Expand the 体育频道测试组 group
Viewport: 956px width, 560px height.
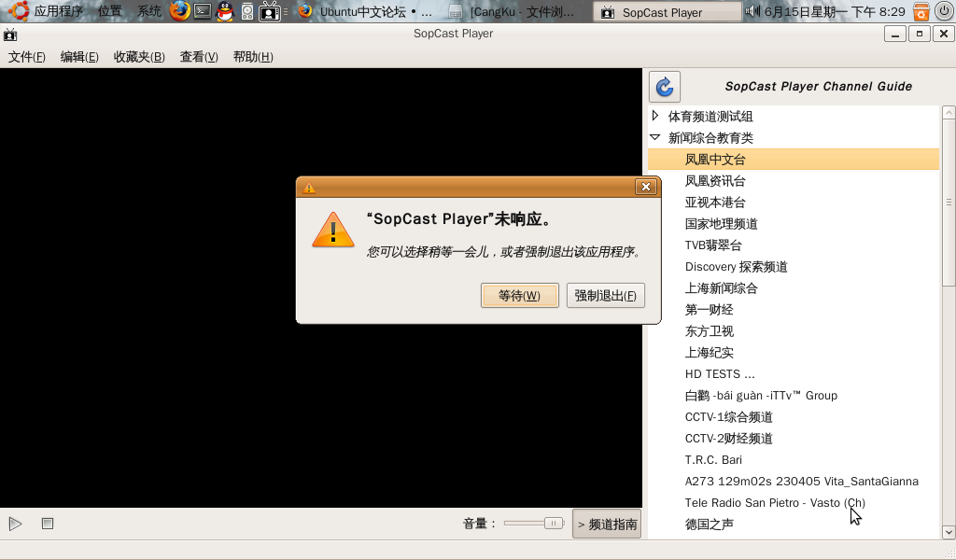tap(654, 115)
